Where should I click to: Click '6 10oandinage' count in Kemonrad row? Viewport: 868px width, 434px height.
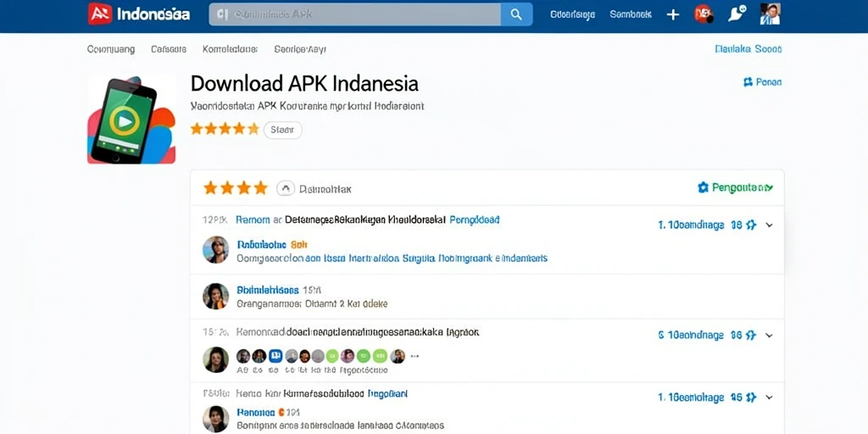(x=691, y=336)
